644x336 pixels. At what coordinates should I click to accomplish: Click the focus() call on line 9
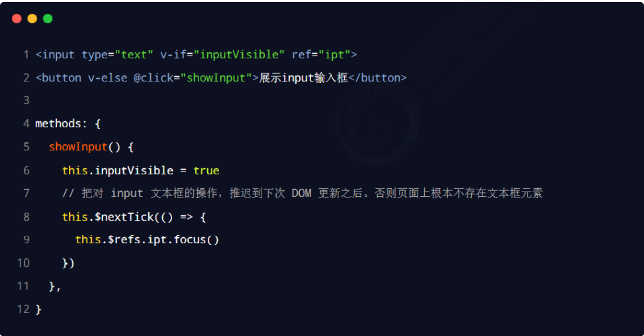[x=197, y=240]
